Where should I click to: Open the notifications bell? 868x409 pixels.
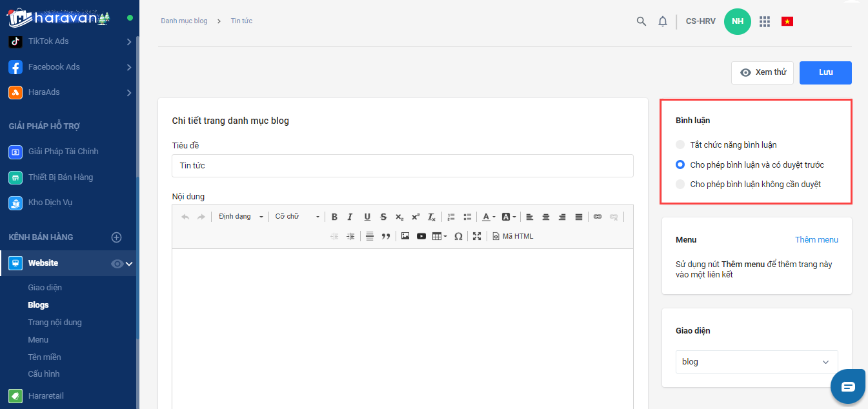662,21
